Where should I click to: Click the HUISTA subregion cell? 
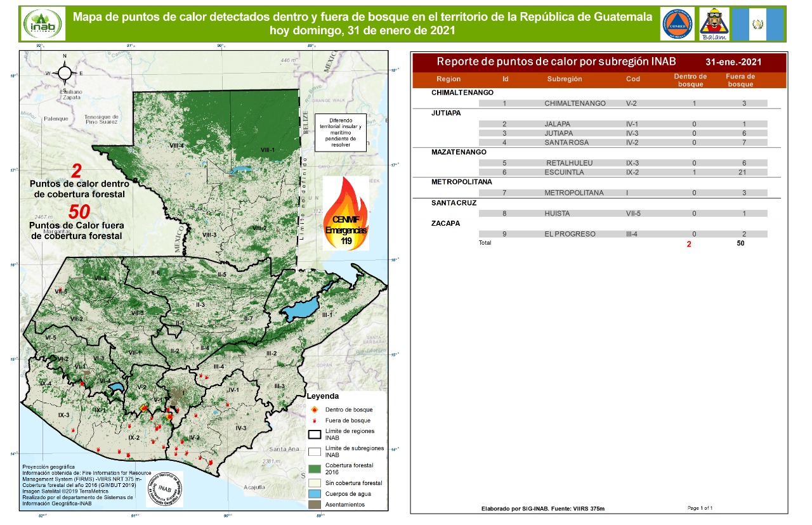tap(556, 213)
